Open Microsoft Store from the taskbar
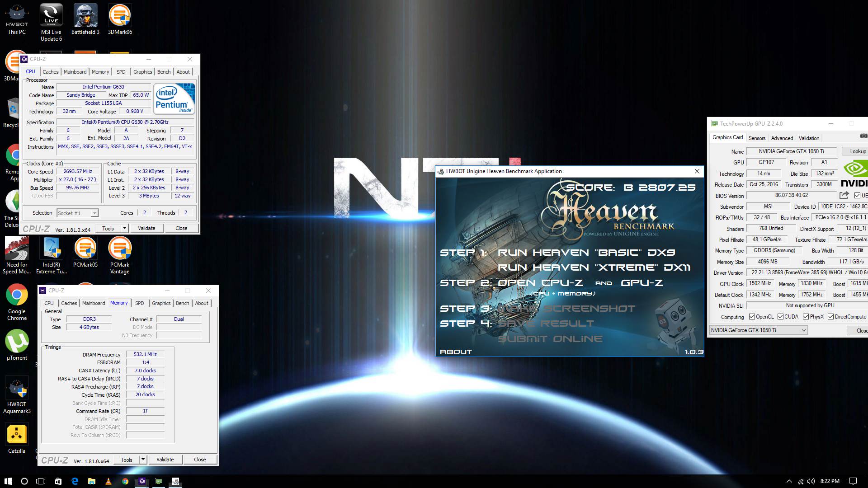868x488 pixels. [x=58, y=481]
